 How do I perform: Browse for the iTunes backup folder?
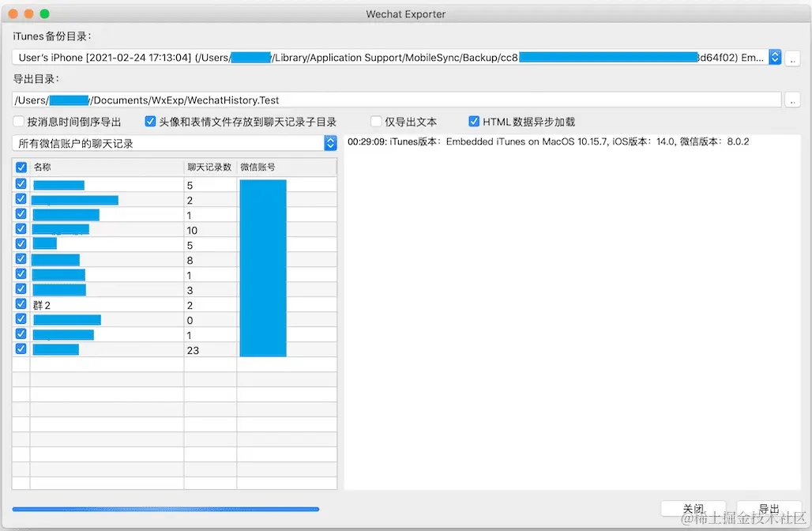(x=792, y=58)
